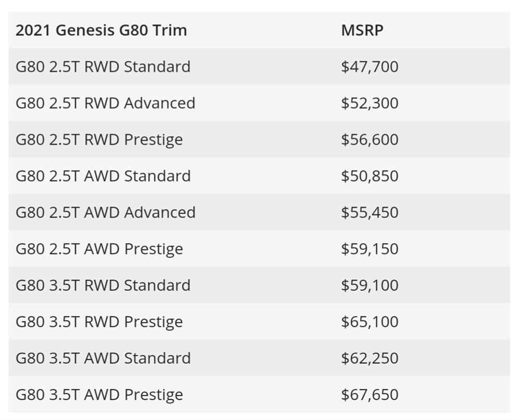Select G80 3.5T RWD Standard trim
Screen dimensions: 519x420
point(103,285)
